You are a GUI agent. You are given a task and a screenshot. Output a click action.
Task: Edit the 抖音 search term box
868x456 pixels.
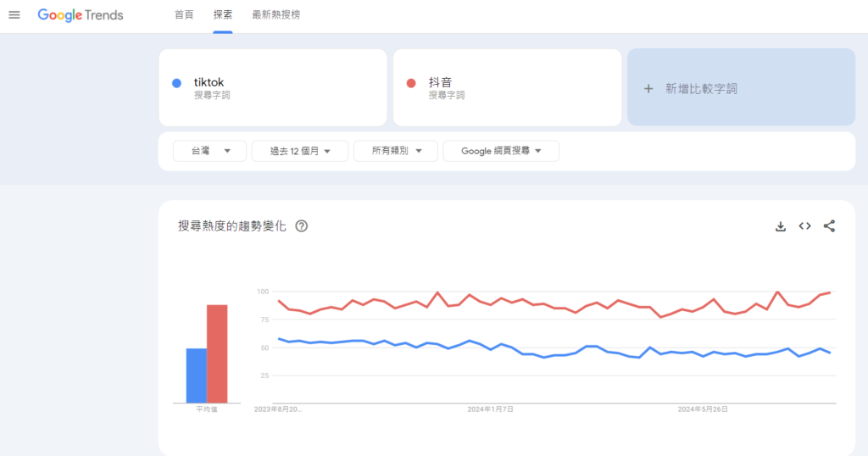tap(507, 87)
